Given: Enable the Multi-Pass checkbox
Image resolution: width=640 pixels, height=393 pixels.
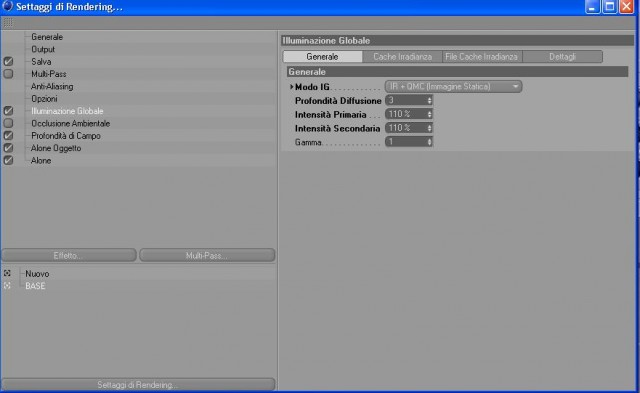Looking at the screenshot, I should [x=8, y=74].
